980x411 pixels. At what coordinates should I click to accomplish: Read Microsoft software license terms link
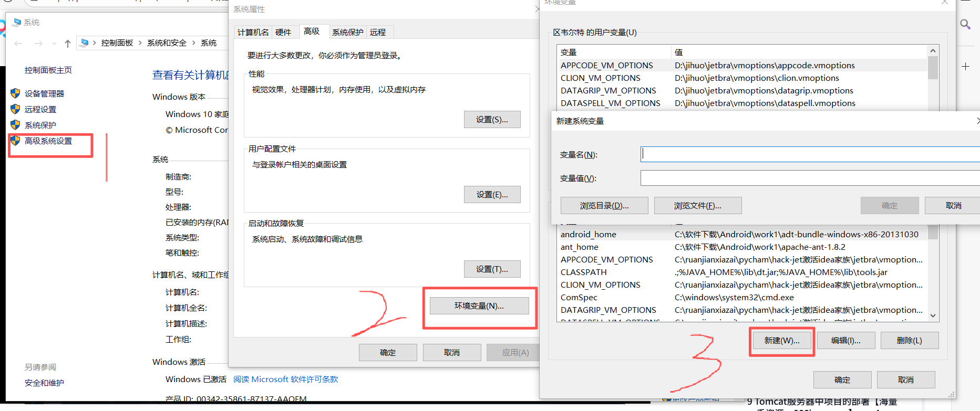point(286,379)
